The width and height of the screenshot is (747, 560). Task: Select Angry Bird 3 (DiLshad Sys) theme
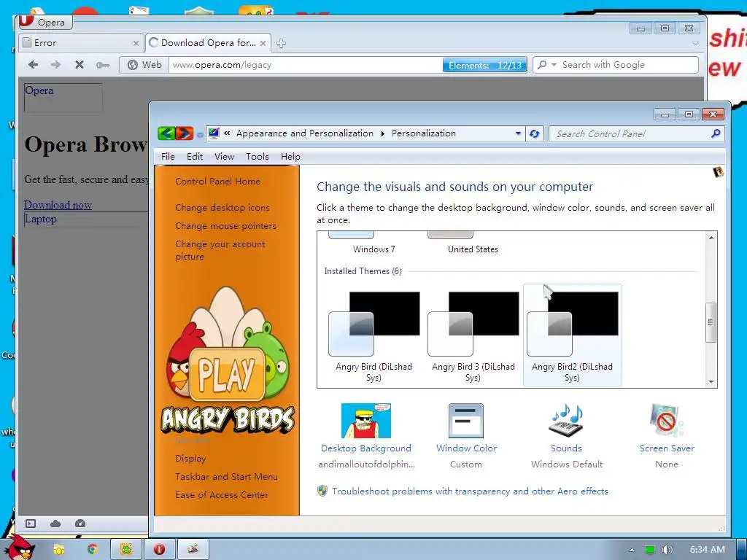pos(473,335)
